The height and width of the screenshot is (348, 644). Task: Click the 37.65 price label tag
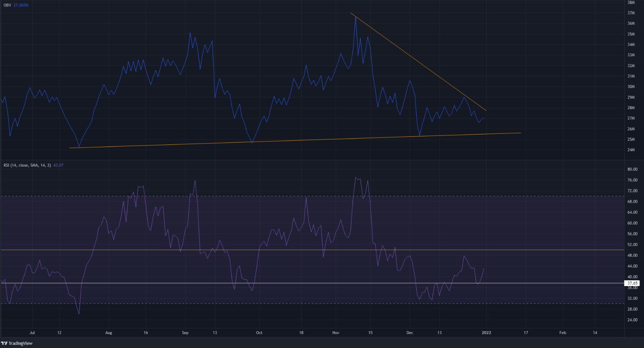631,283
